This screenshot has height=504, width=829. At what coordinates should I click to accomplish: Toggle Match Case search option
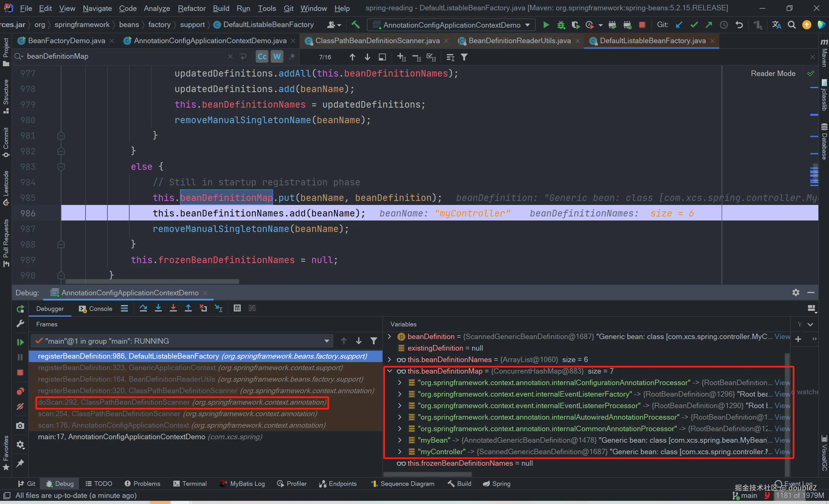click(262, 57)
